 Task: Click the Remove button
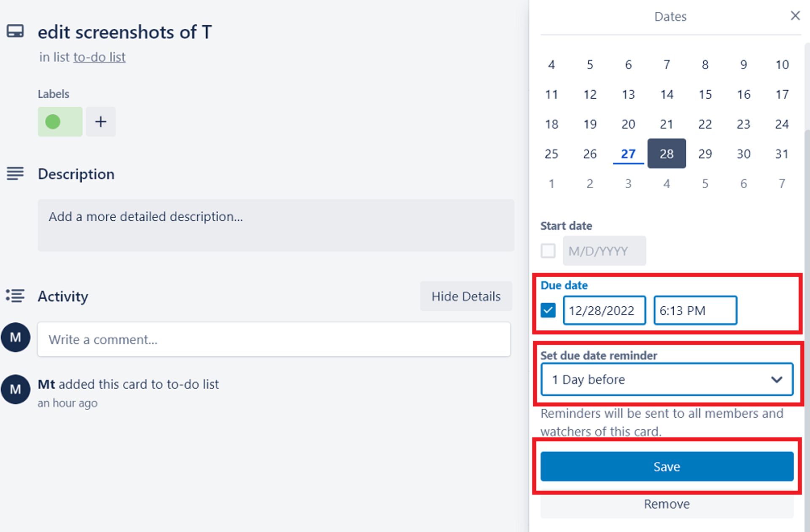(x=667, y=504)
